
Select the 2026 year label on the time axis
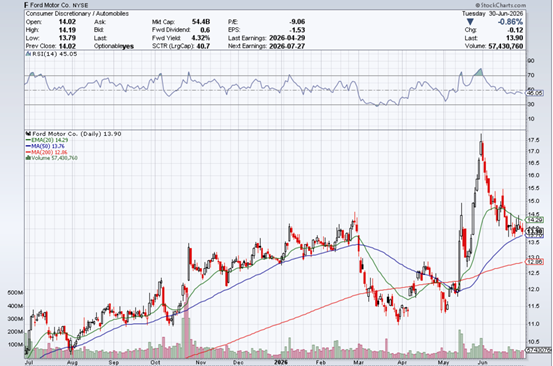281,362
